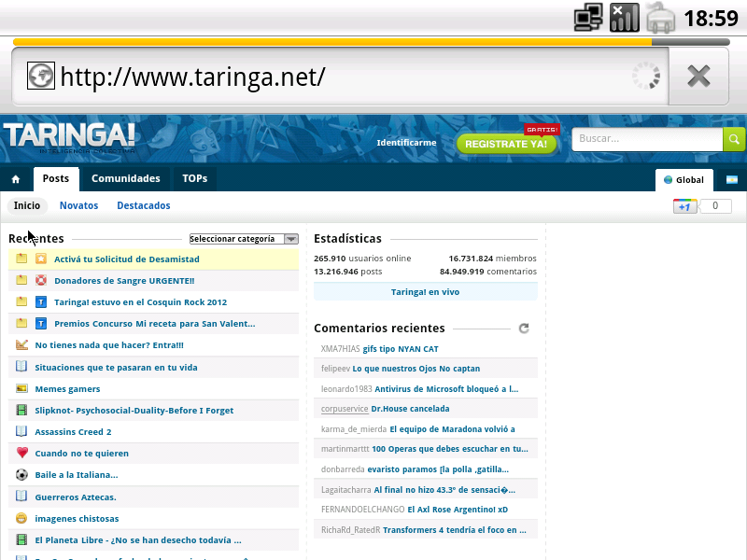
Task: Click the Identificarme link
Action: (406, 143)
